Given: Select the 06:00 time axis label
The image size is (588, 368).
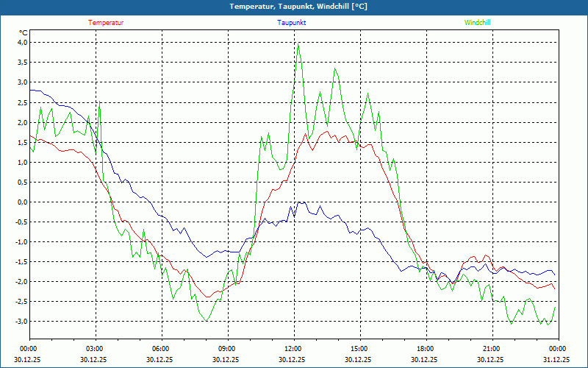Looking at the screenshot, I should pyautogui.click(x=160, y=349).
